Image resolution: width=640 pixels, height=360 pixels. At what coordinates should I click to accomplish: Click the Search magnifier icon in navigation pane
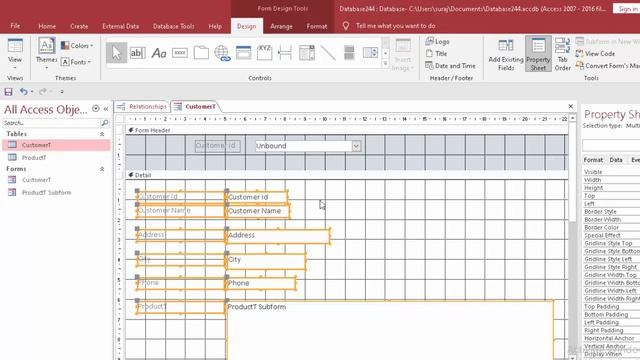point(105,122)
